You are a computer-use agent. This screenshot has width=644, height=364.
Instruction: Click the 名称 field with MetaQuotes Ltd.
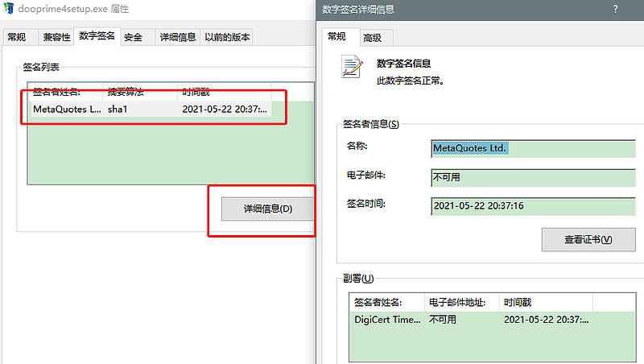pyautogui.click(x=532, y=148)
